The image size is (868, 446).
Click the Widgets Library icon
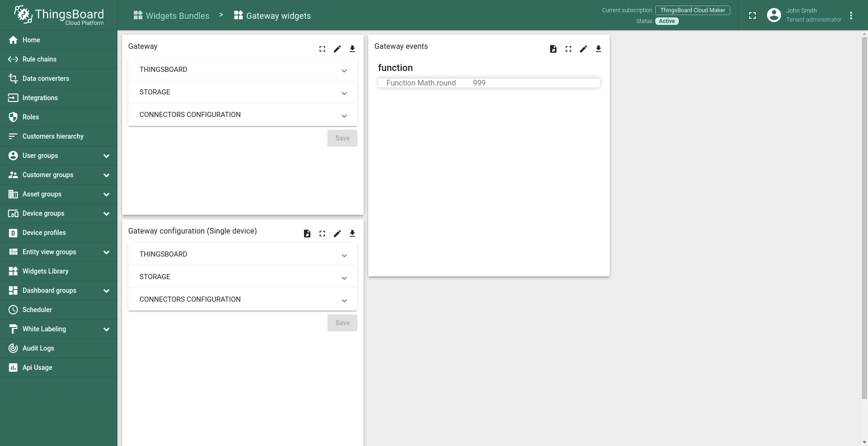click(x=13, y=271)
